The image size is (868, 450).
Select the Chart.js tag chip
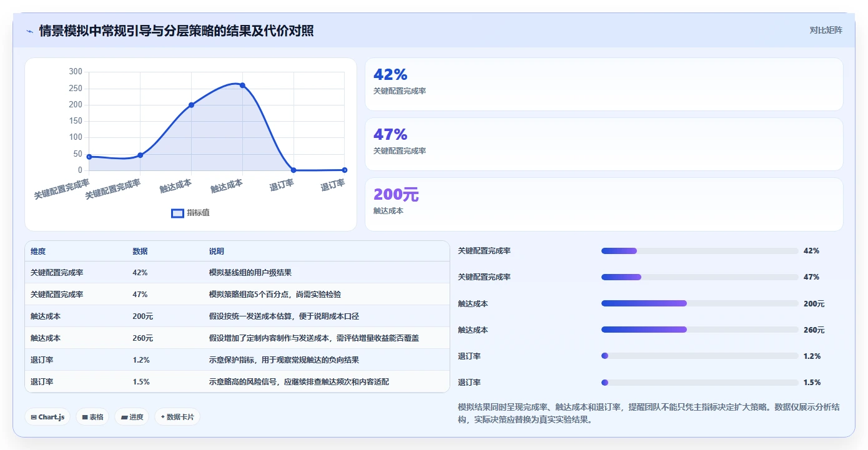click(x=47, y=417)
